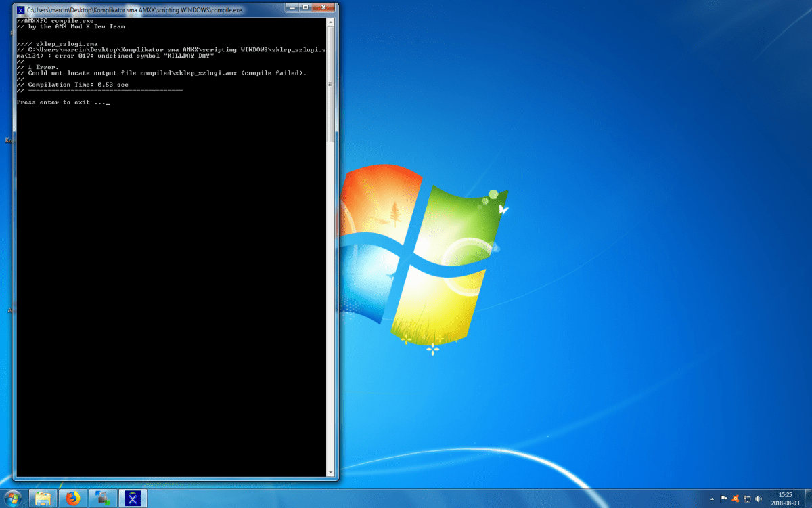Click the console scrollbar down arrow

330,471
